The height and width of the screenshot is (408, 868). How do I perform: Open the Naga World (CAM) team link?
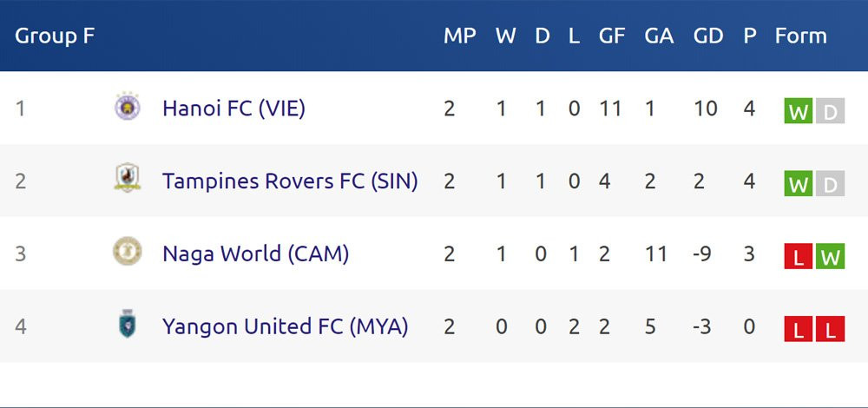coord(255,253)
